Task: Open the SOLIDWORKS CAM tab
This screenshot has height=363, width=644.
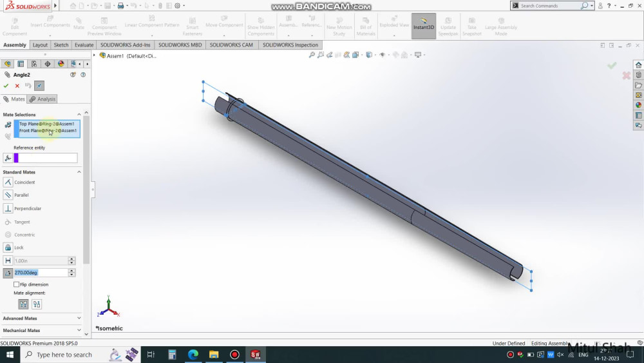Action: coord(231,44)
